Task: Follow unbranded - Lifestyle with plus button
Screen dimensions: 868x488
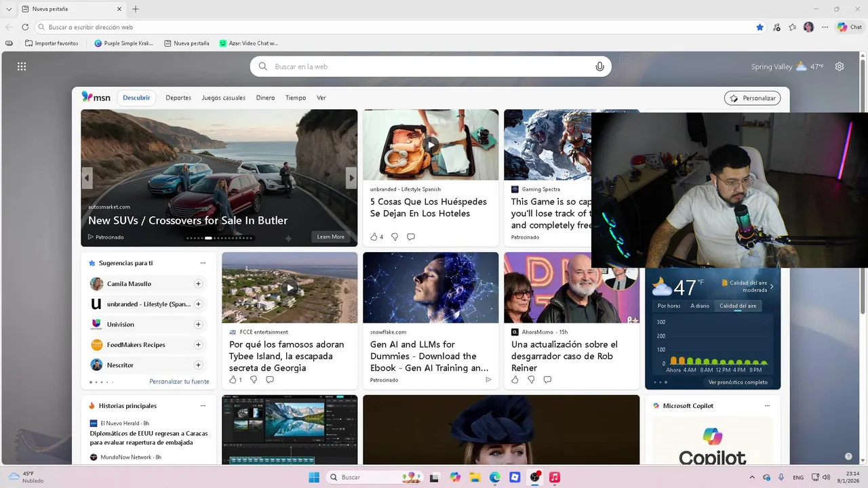Action: [x=199, y=304]
